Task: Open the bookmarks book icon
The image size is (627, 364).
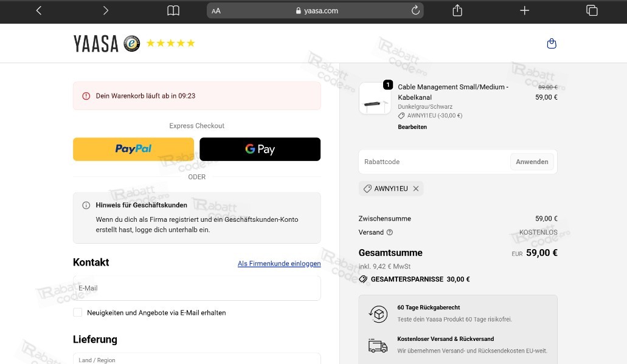Action: pos(173,11)
